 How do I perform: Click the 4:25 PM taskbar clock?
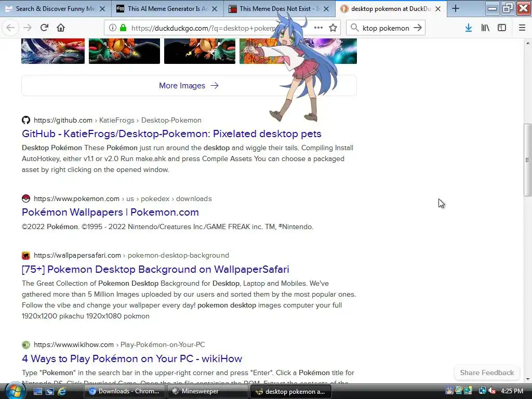tap(512, 391)
